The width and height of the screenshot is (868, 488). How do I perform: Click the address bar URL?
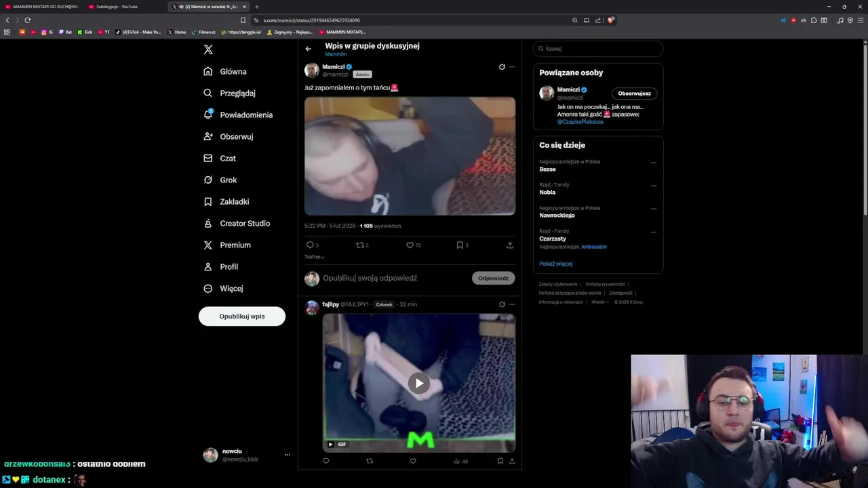tap(311, 20)
